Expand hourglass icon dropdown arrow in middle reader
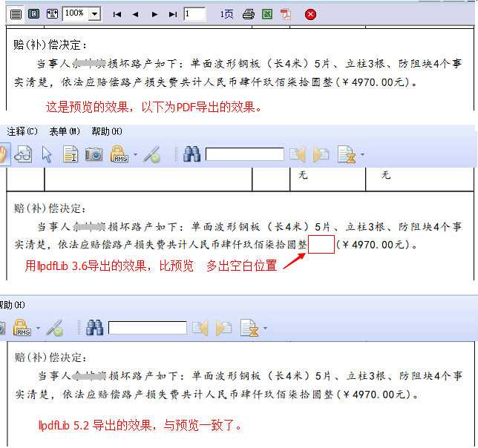The image size is (478, 448). tap(362, 154)
